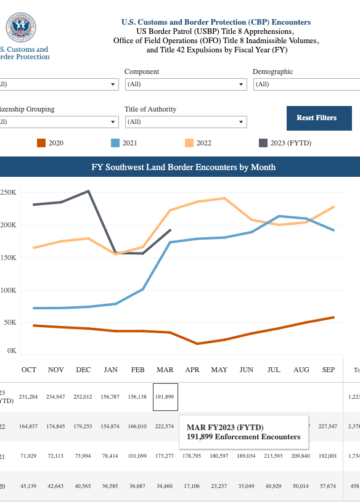Click the U.S. Customs and Border Protection Encounters title link

pos(216,22)
